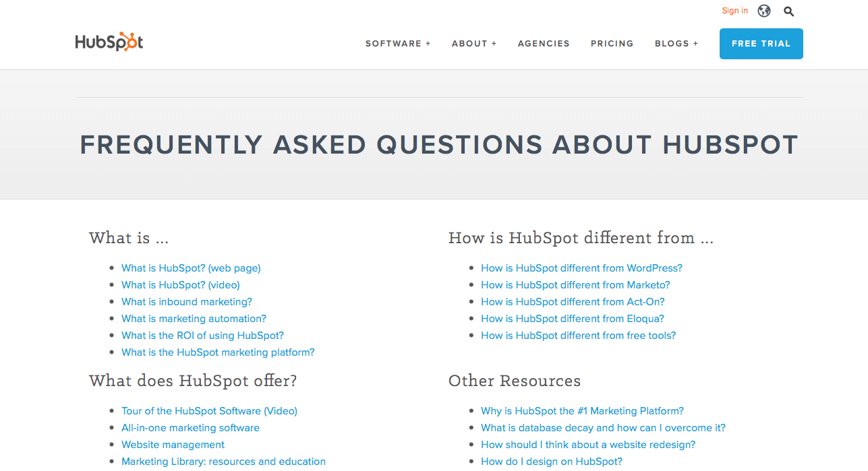Click the Sign in link
This screenshot has width=868, height=471.
734,11
